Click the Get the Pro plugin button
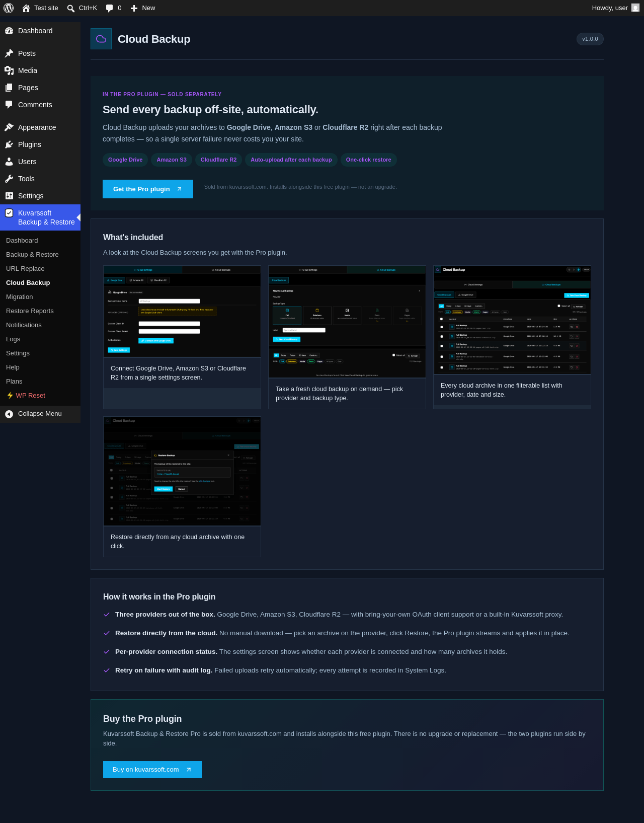Image resolution: width=644 pixels, height=823 pixels. pyautogui.click(x=148, y=189)
